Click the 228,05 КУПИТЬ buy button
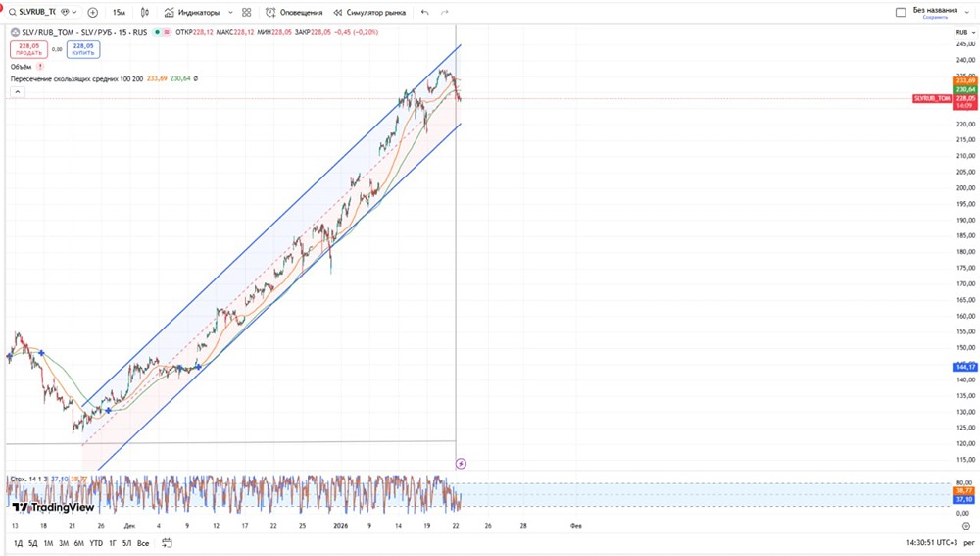Viewport: 980px width, 556px height. (83, 49)
